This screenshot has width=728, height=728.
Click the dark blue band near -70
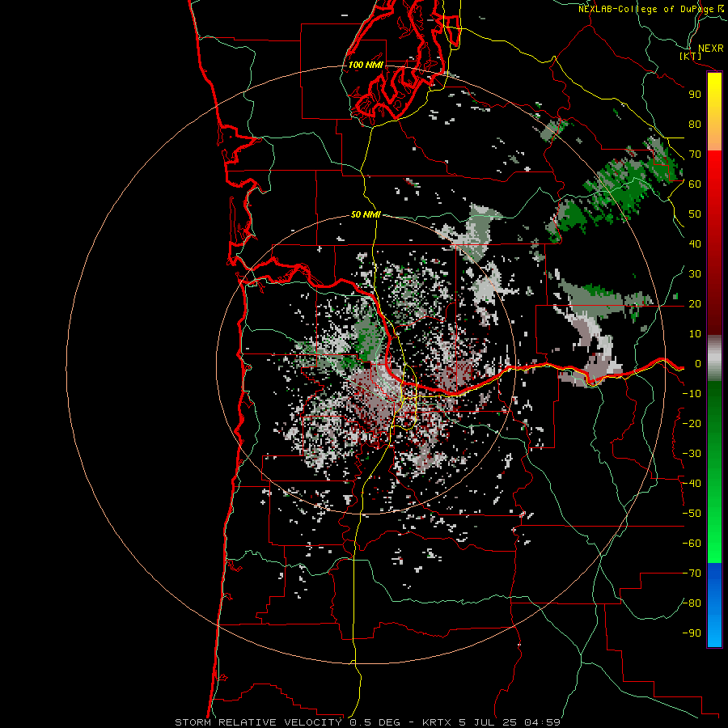click(714, 575)
